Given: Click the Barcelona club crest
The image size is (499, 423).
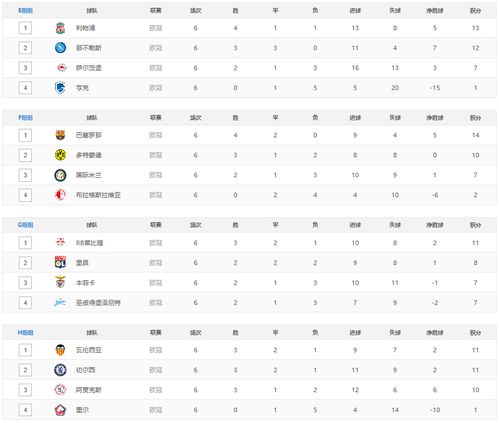Looking at the screenshot, I should [x=60, y=135].
